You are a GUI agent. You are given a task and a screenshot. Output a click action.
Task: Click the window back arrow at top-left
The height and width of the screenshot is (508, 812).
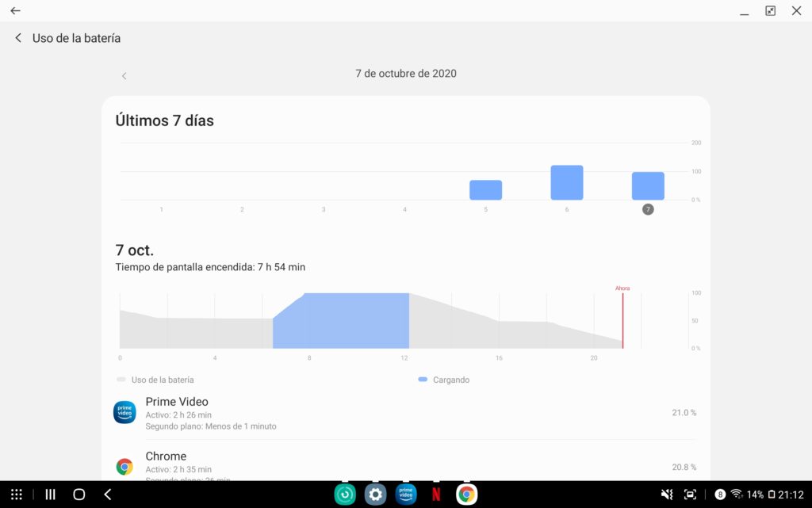tap(15, 11)
